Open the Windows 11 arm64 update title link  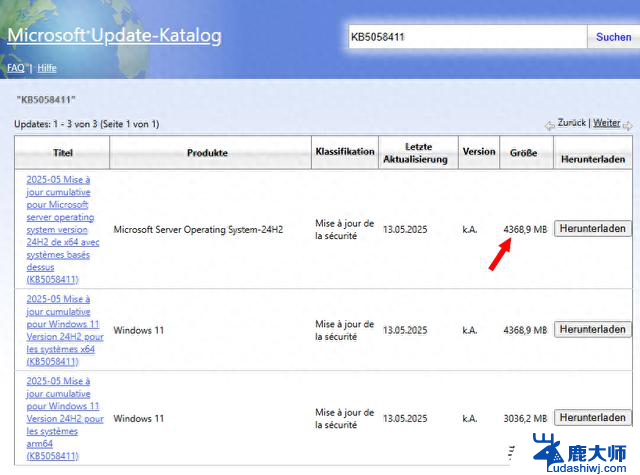[64, 418]
